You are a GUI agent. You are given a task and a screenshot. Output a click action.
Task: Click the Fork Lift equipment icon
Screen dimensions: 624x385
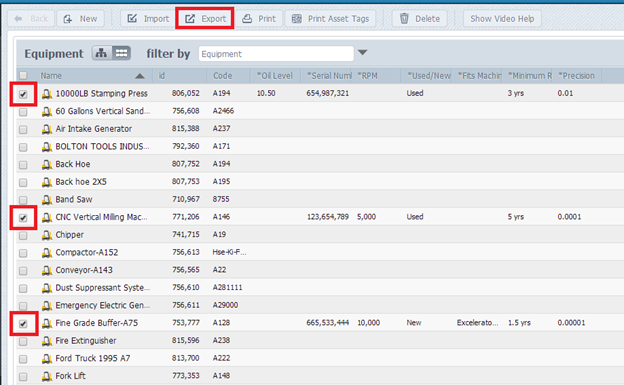[47, 376]
